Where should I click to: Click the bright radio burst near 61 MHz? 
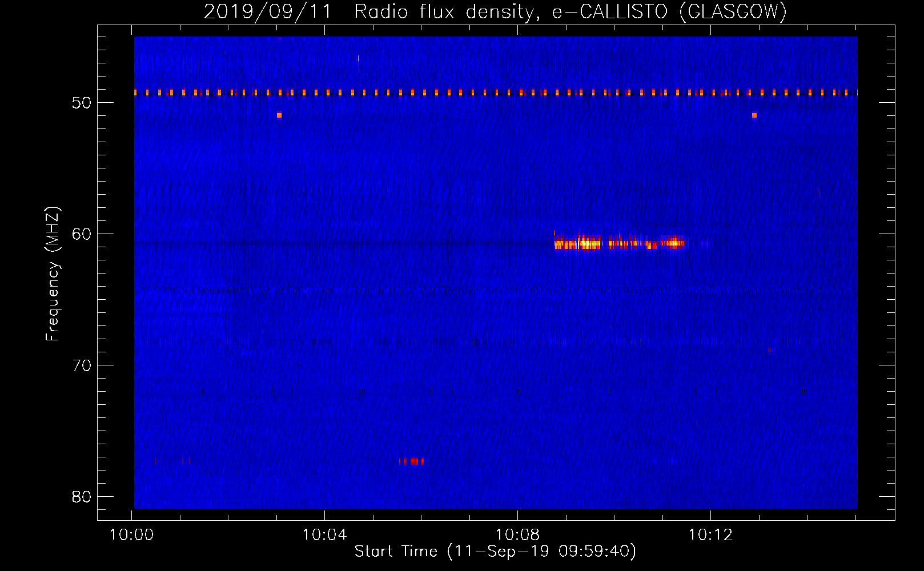pyautogui.click(x=619, y=243)
